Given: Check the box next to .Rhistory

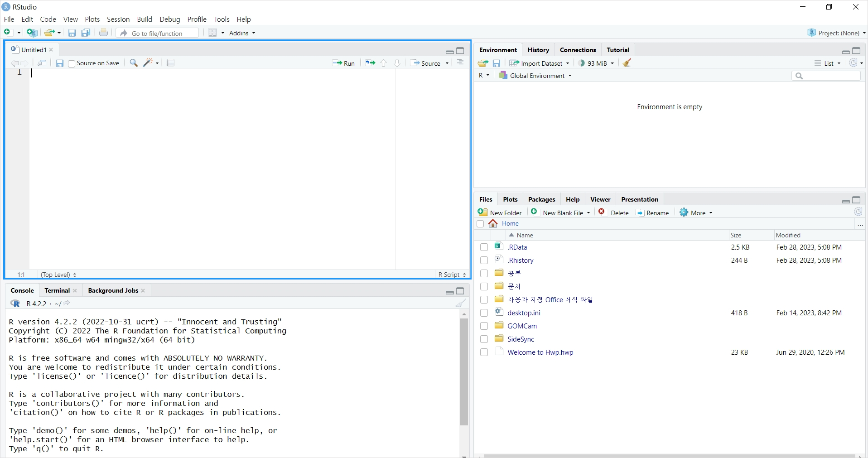Looking at the screenshot, I should coord(484,260).
